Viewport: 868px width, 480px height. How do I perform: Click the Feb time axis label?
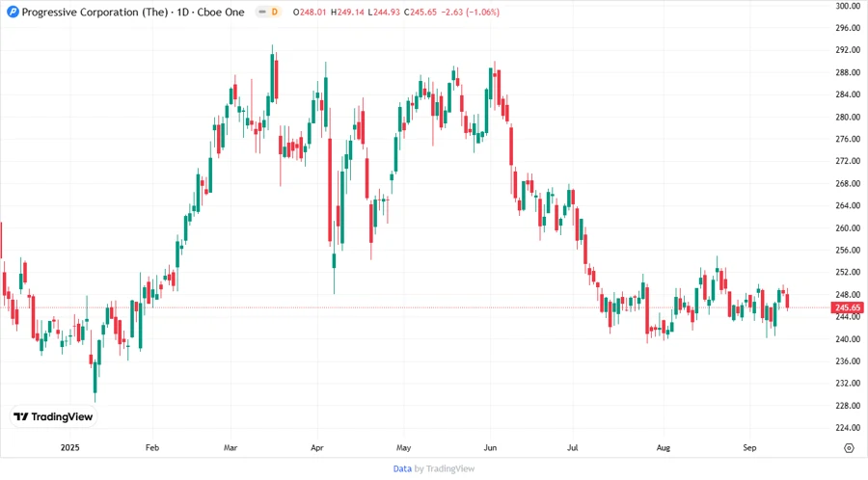pyautogui.click(x=152, y=447)
